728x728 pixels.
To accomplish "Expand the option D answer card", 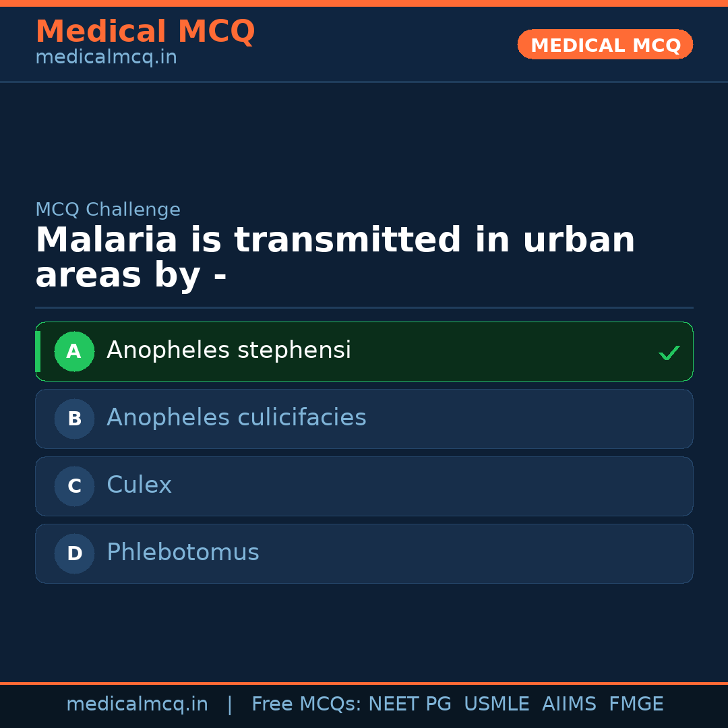I will pyautogui.click(x=364, y=553).
